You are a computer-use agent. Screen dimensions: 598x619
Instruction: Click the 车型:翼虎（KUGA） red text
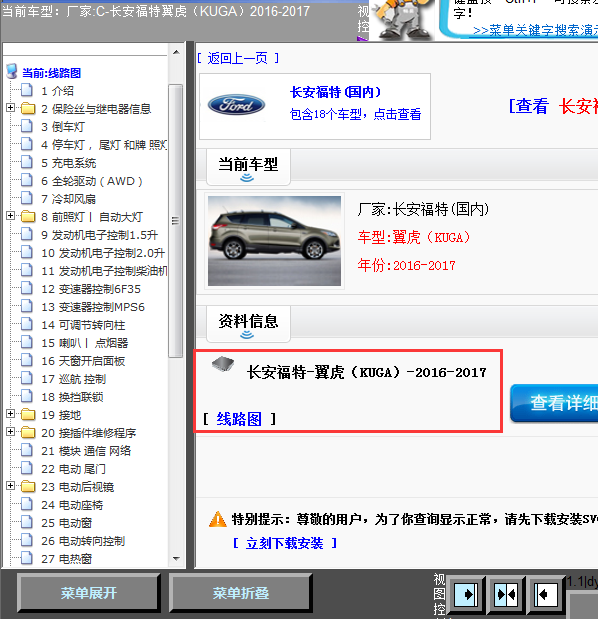pos(414,238)
